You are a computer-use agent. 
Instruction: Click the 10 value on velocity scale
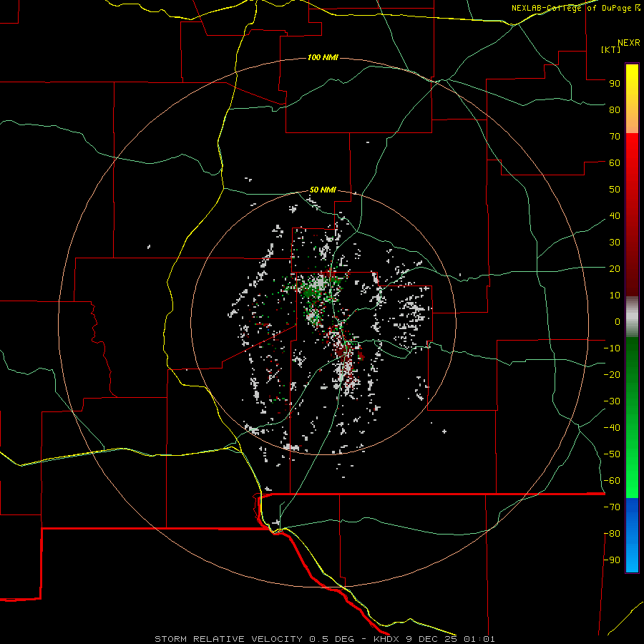coord(615,296)
